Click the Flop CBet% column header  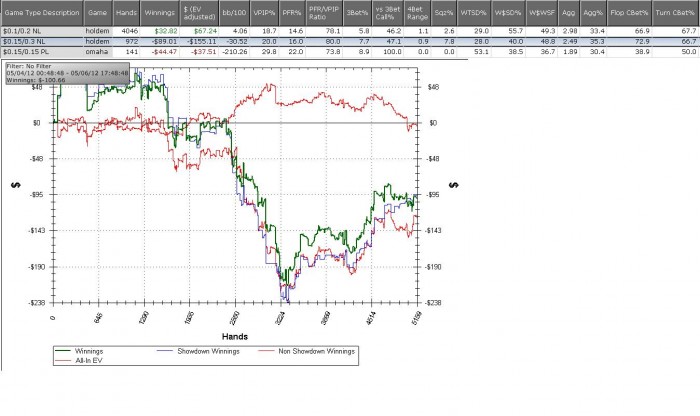(x=629, y=13)
